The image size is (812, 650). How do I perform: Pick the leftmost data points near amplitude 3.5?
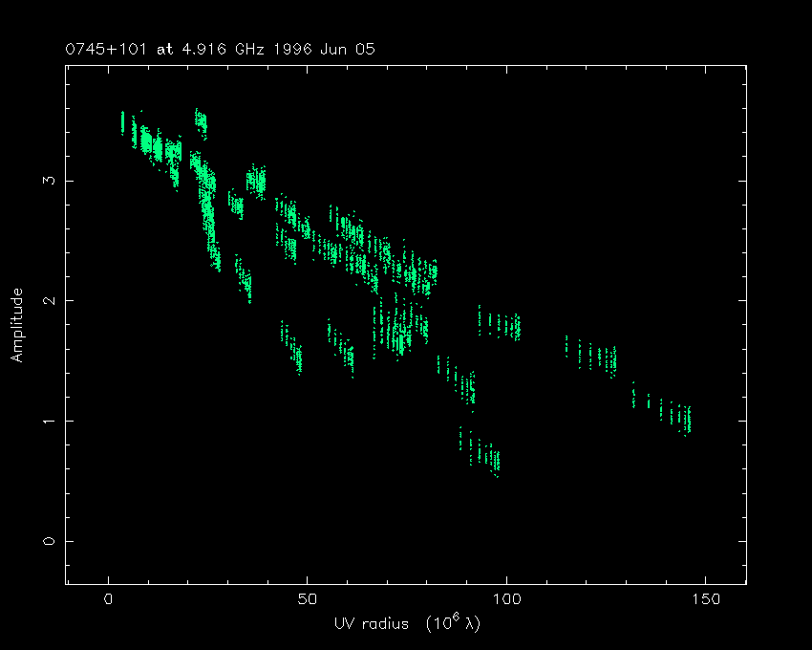point(122,122)
